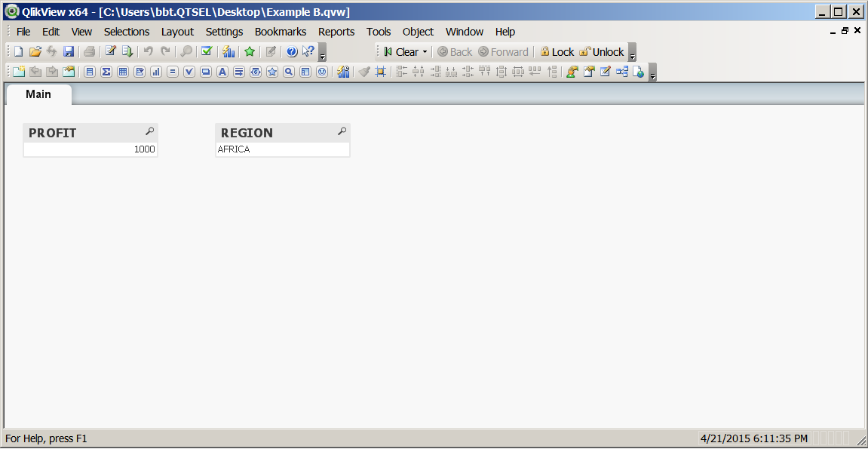This screenshot has width=868, height=449.
Task: Open Help Topics question mark icon
Action: pos(292,51)
